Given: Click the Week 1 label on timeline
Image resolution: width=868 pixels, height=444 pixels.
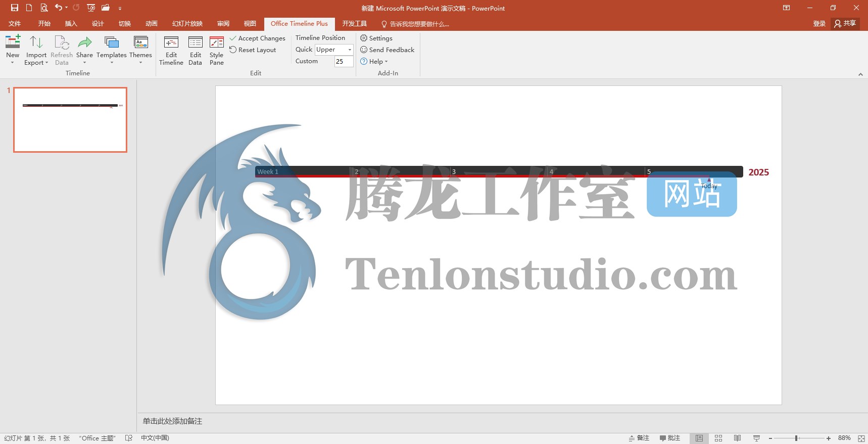Looking at the screenshot, I should click(x=268, y=172).
